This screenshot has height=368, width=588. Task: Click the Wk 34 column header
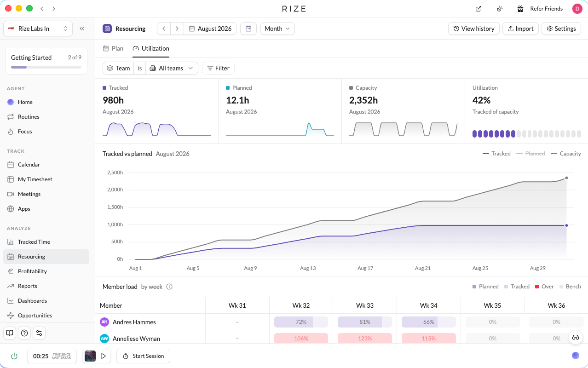click(428, 305)
